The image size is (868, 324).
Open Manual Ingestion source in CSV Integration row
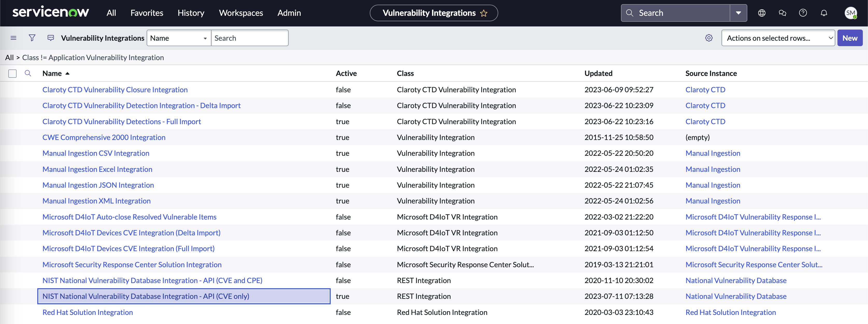[x=713, y=153]
